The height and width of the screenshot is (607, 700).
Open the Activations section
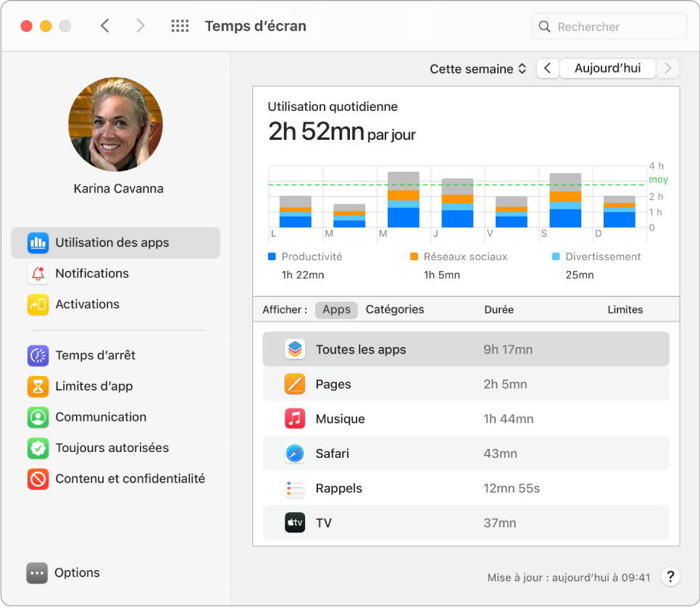point(88,304)
